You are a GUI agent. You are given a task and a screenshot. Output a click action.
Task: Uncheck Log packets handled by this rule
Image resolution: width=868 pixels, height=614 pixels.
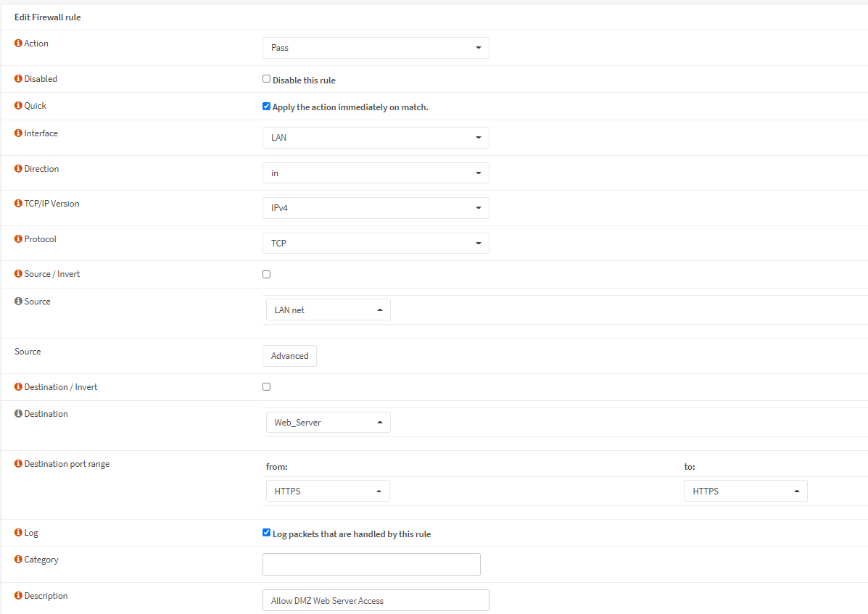click(x=266, y=533)
